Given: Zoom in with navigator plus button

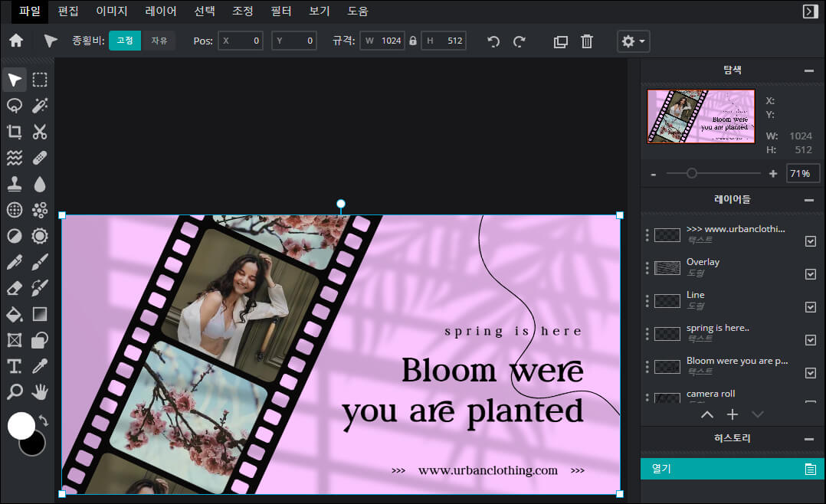Looking at the screenshot, I should (773, 174).
